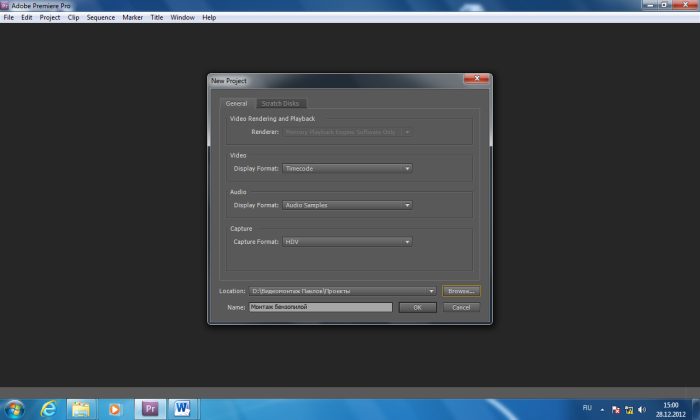Close the New Project dialog
700x420 pixels.
(476, 79)
